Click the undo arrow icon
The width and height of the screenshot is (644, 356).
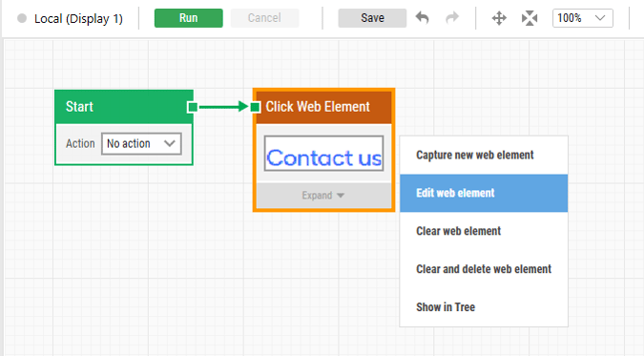pos(423,18)
